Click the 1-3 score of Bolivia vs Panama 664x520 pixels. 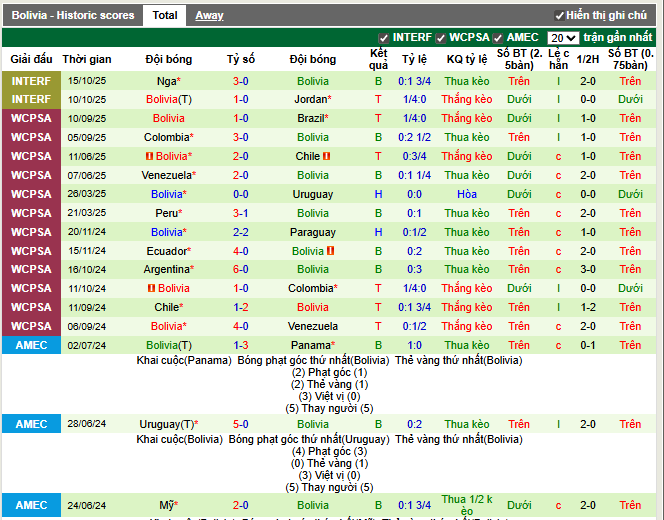click(x=241, y=345)
